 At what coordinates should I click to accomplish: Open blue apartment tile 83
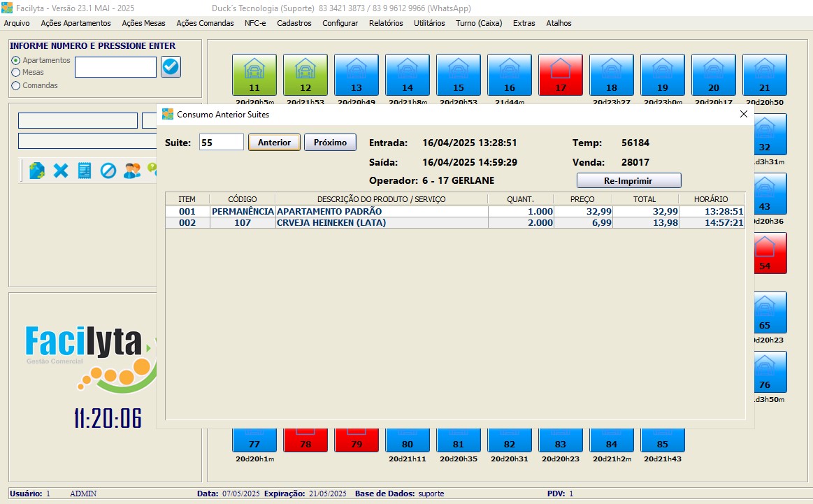point(561,439)
